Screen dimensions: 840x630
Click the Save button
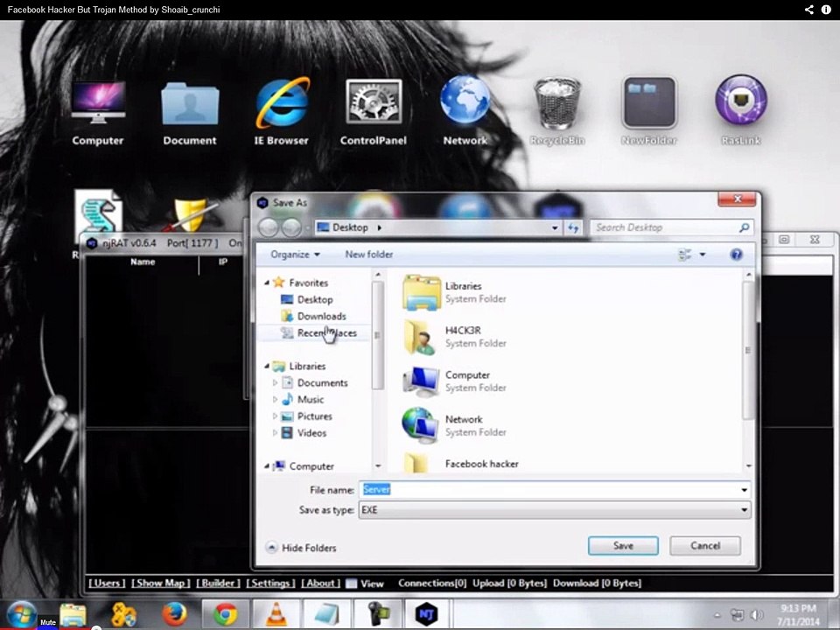(x=623, y=545)
